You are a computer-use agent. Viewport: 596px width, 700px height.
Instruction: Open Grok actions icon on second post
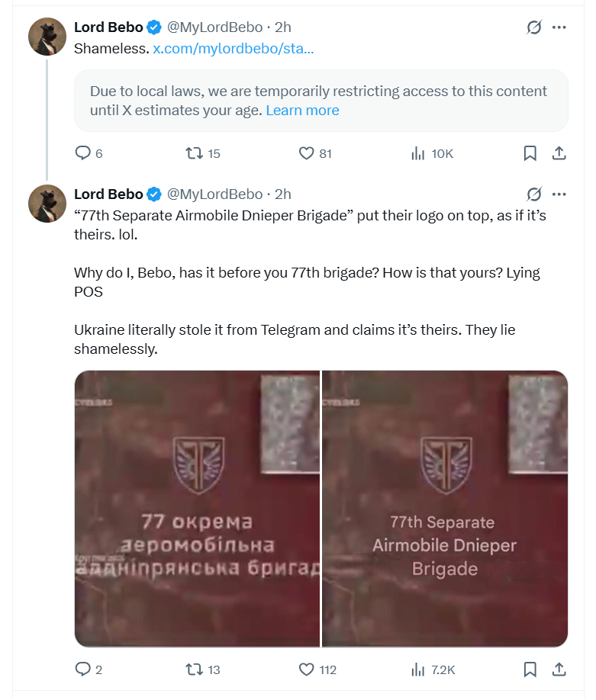coord(534,194)
